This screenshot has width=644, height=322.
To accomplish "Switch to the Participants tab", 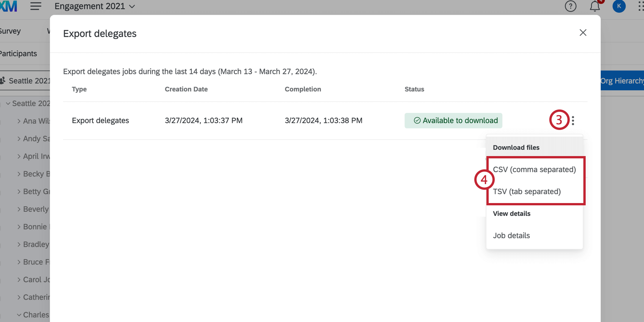I will (x=18, y=54).
